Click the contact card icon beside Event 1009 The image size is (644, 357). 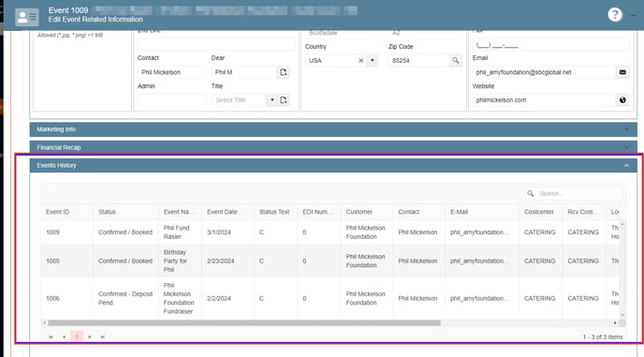pos(27,17)
